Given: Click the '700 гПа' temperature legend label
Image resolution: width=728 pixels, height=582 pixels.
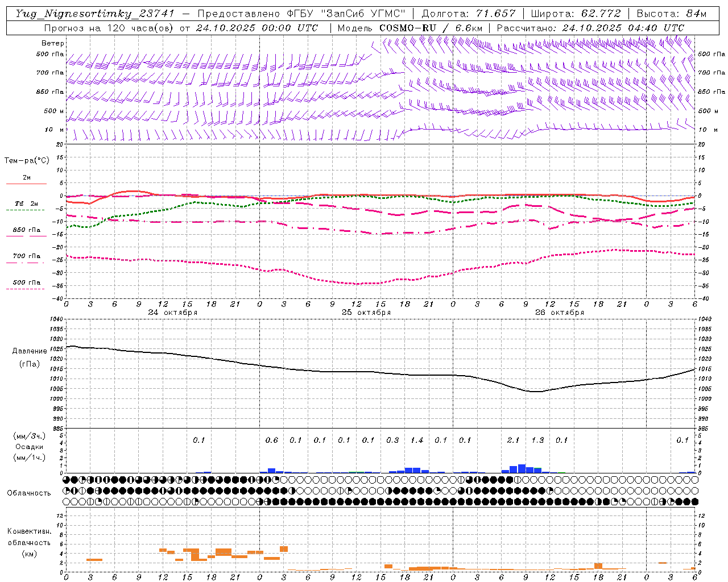Looking at the screenshot, I should (27, 256).
